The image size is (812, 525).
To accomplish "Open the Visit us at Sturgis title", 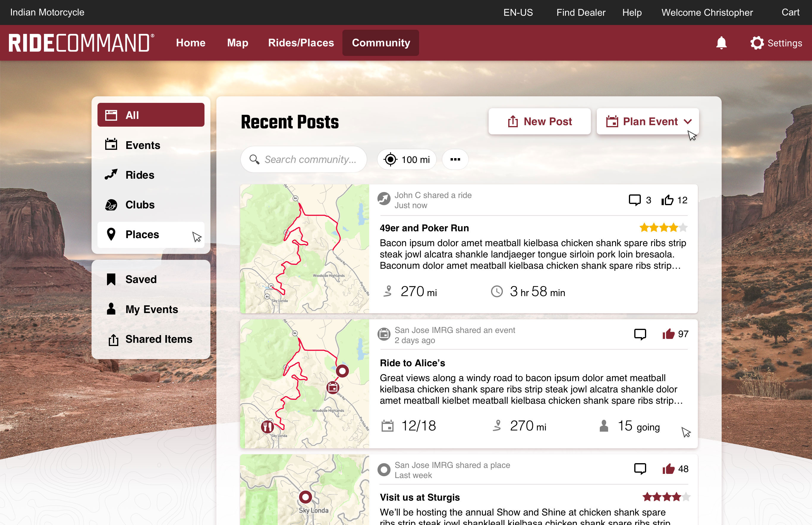I will (x=420, y=497).
